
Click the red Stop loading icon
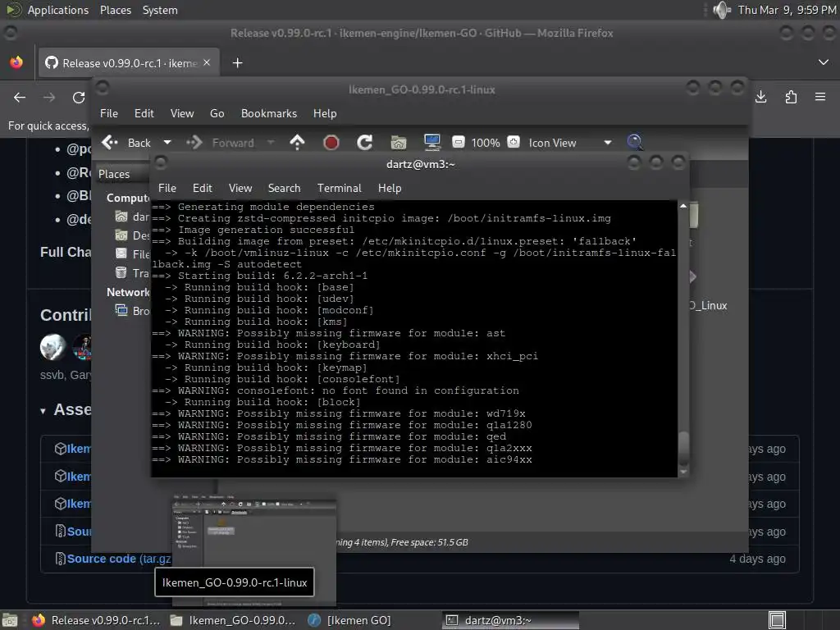[331, 143]
